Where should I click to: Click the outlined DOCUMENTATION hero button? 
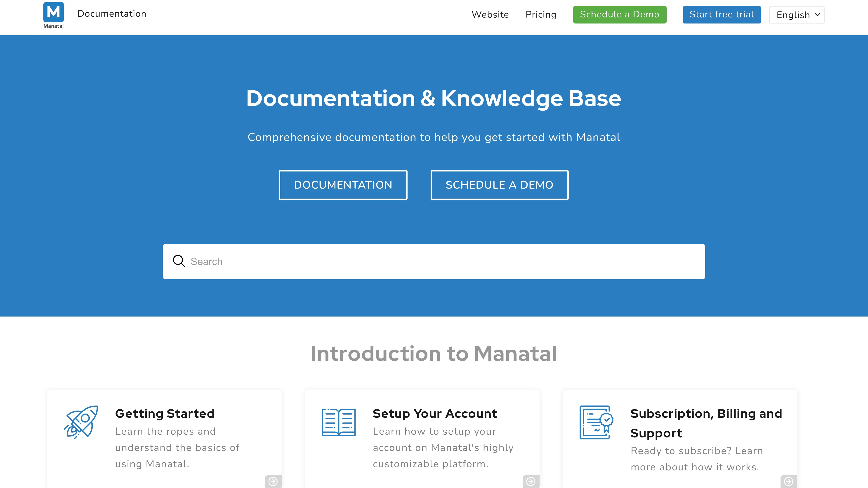tap(343, 185)
